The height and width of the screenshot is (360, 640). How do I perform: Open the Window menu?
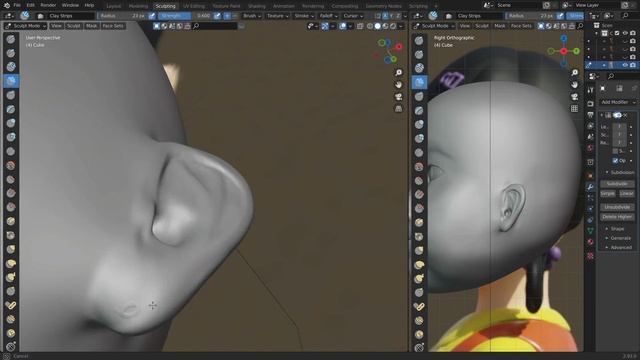point(70,5)
